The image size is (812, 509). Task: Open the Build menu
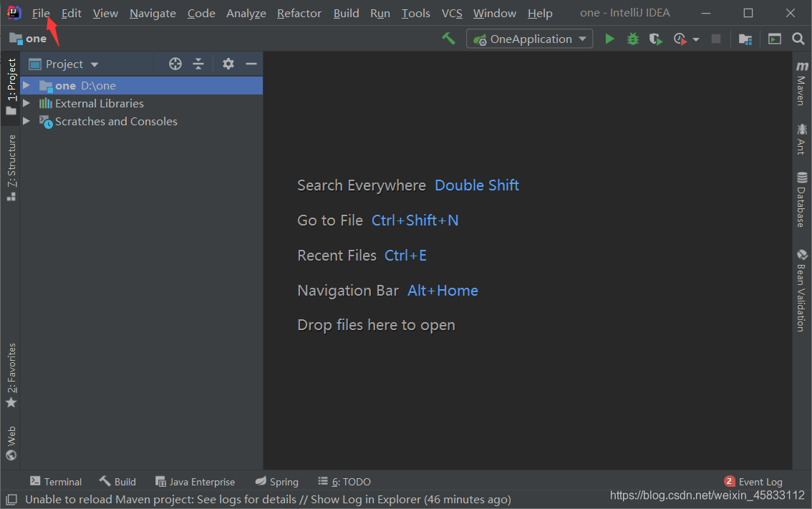click(x=347, y=13)
